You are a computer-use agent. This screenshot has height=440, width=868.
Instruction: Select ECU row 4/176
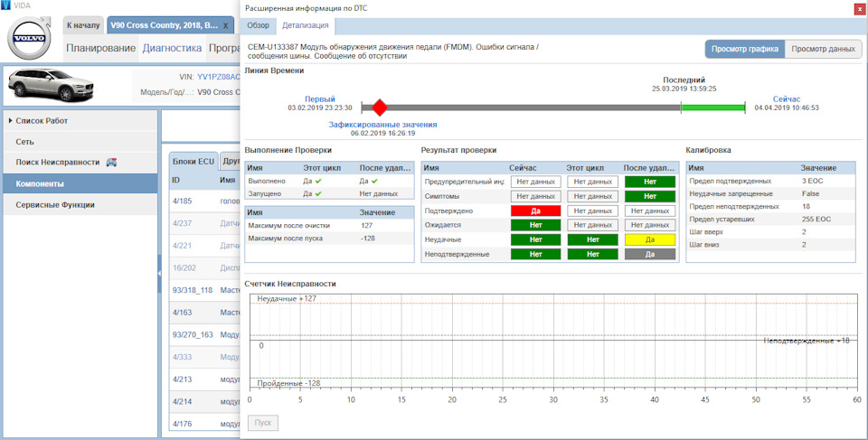[205, 424]
